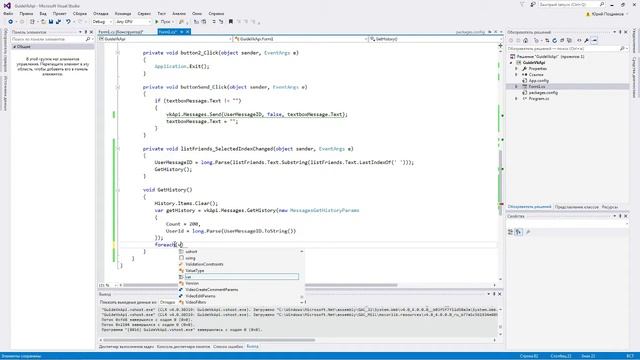Open the Тест menu

(x=162, y=13)
